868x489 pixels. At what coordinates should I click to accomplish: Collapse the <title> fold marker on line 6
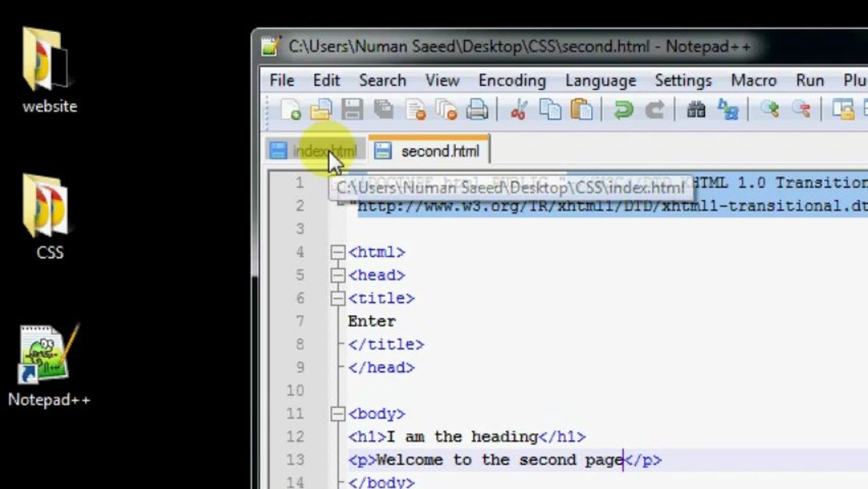coord(338,298)
